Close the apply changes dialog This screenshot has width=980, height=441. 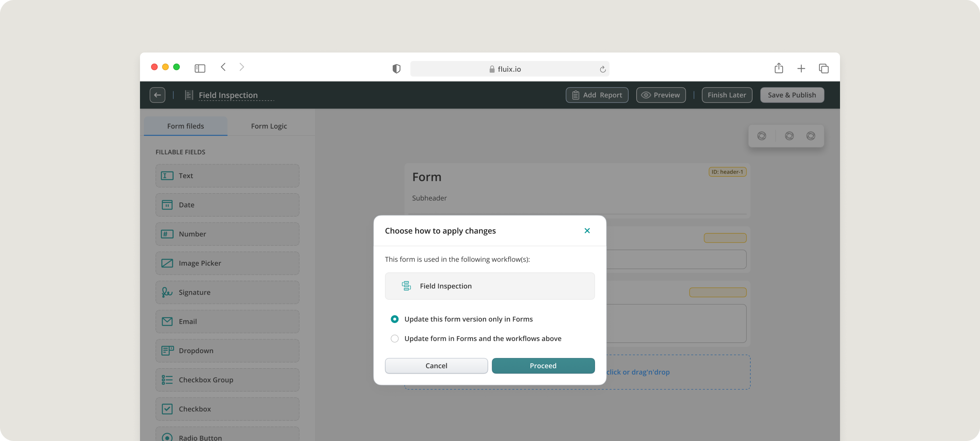point(587,231)
